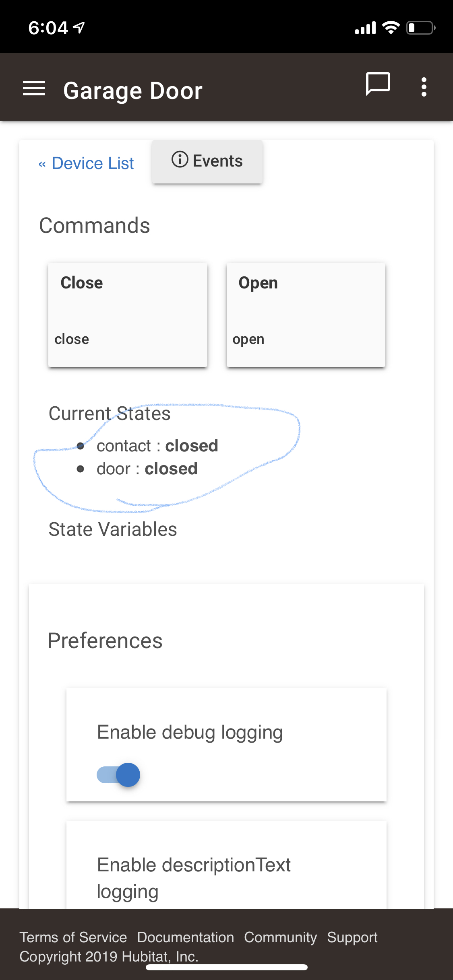Open the Terms of Service link
The height and width of the screenshot is (980, 453).
pos(73,937)
